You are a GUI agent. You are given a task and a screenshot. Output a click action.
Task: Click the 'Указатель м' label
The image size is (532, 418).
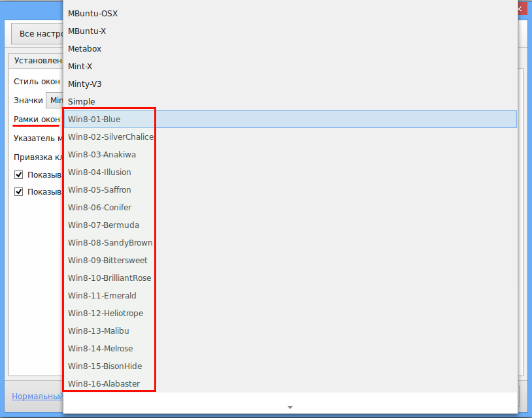[x=39, y=138]
